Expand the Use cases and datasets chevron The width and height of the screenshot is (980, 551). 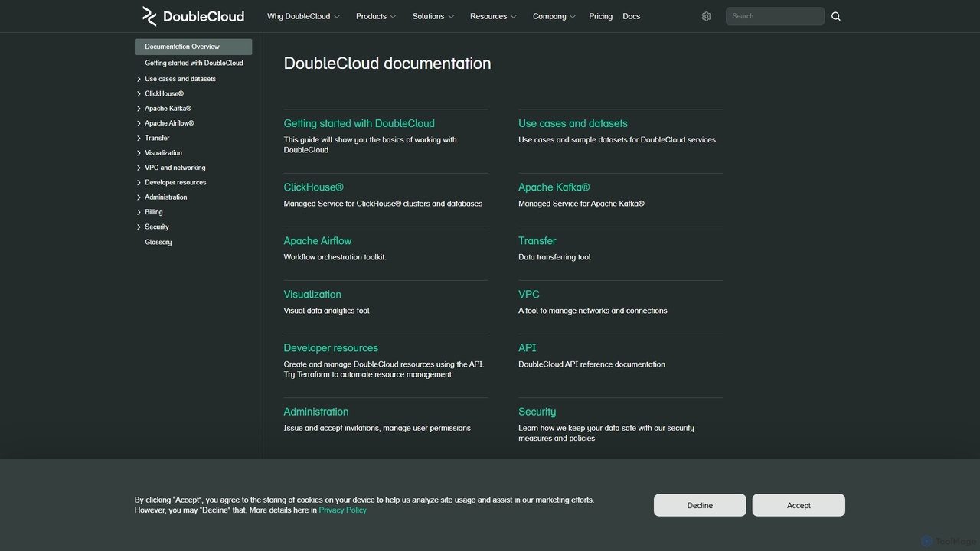point(139,79)
